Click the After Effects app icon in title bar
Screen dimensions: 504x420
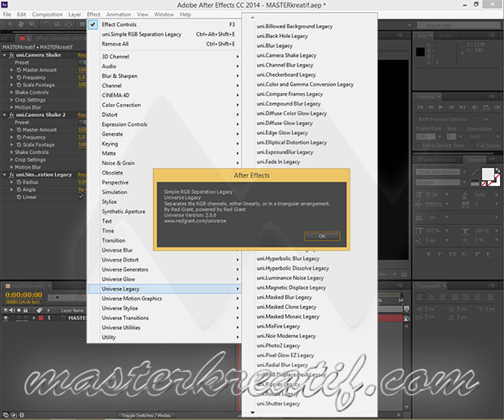click(5, 4)
